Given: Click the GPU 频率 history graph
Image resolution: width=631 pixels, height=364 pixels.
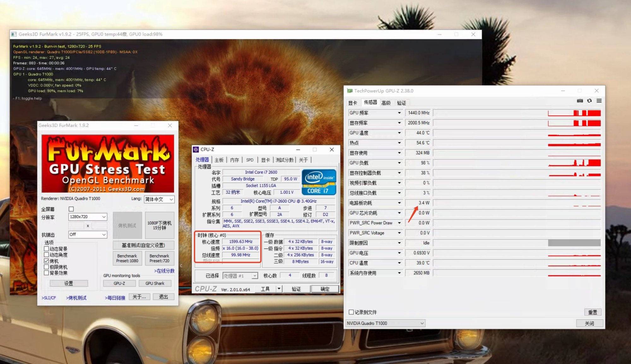Looking at the screenshot, I should [517, 113].
